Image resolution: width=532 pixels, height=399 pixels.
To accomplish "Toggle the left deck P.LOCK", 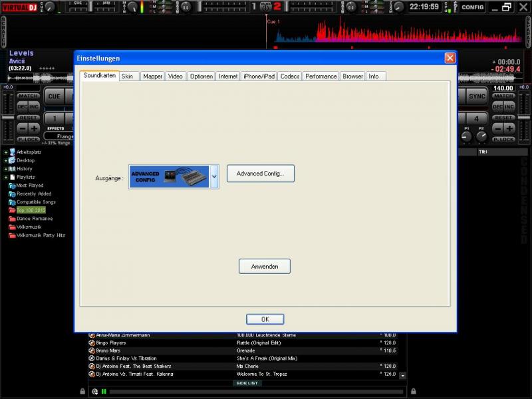I will (x=28, y=140).
